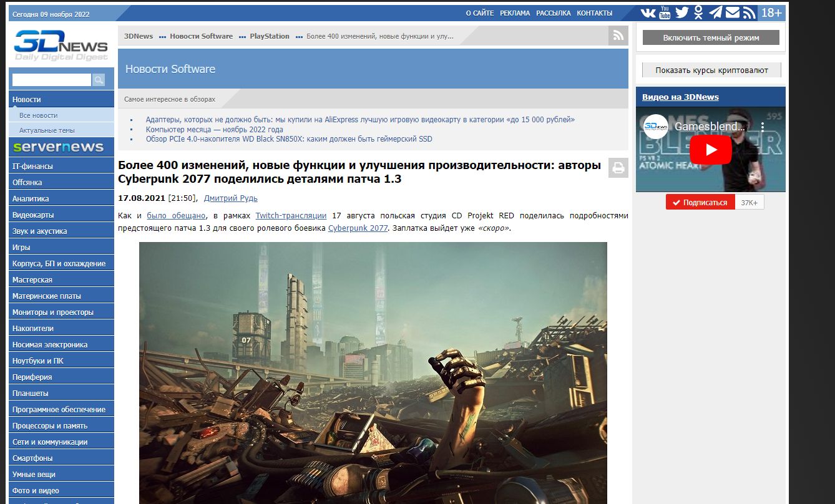
Task: Open the Twitter bird icon
Action: point(681,12)
